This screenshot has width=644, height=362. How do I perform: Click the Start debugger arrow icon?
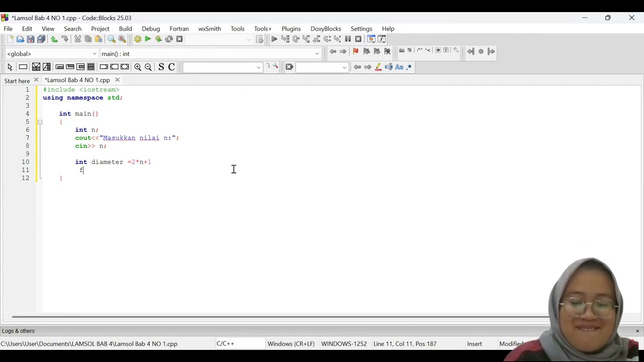pos(274,39)
